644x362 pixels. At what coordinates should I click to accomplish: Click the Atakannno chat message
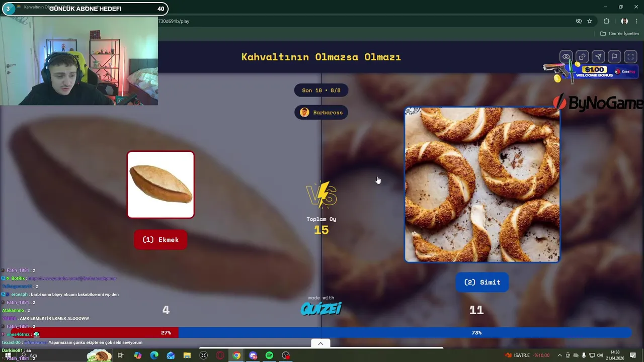point(16,310)
